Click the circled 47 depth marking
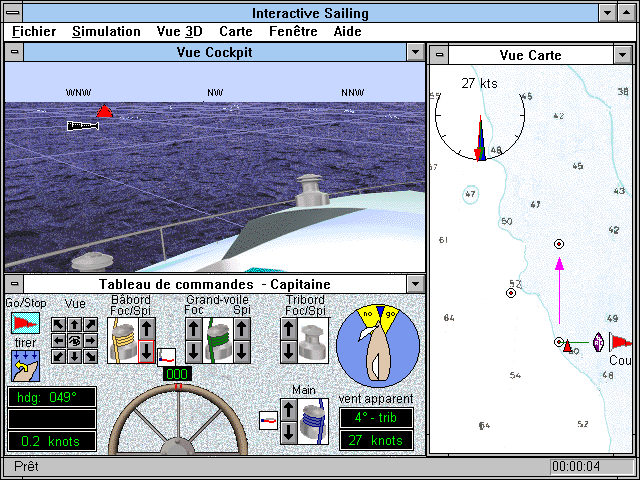 point(471,194)
